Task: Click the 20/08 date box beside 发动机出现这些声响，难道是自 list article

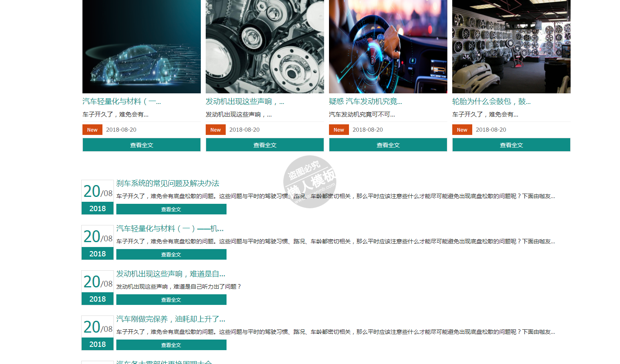Action: click(98, 287)
